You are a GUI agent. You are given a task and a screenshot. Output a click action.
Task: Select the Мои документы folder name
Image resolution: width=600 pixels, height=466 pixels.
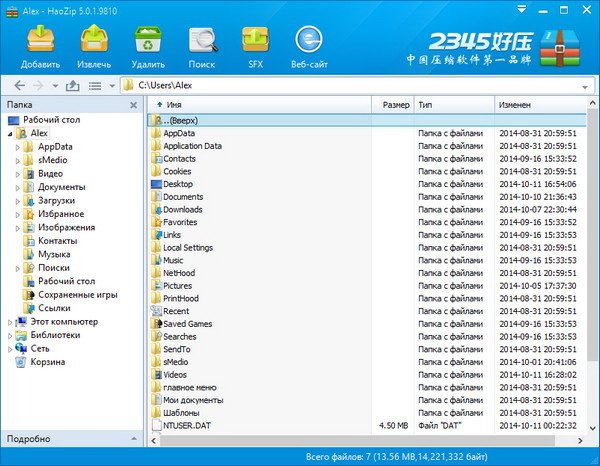[193, 400]
